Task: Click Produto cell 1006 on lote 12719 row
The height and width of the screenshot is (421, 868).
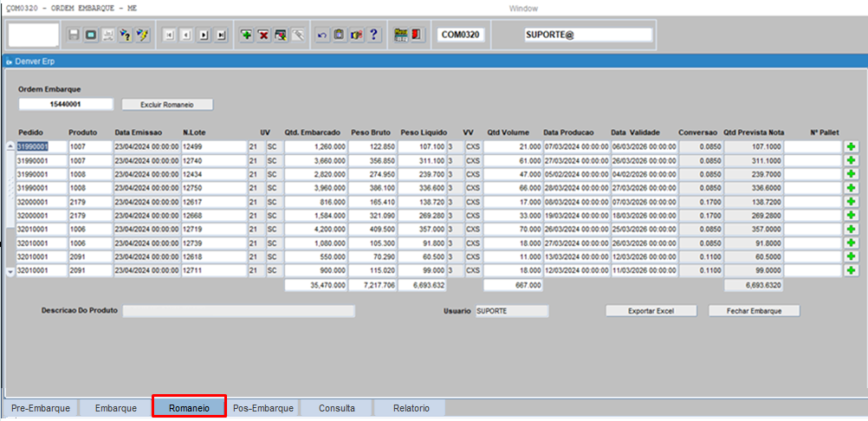Action: click(90, 230)
